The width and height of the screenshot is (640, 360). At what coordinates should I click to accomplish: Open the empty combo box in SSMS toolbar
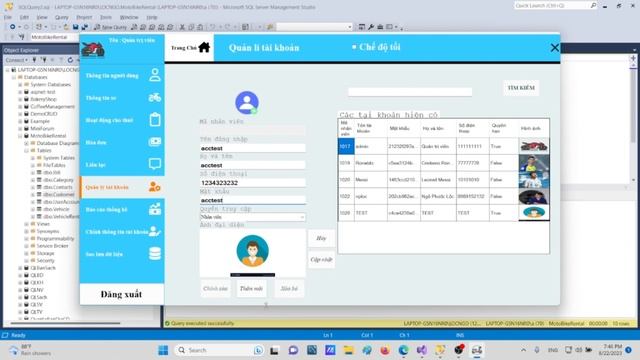314,27
